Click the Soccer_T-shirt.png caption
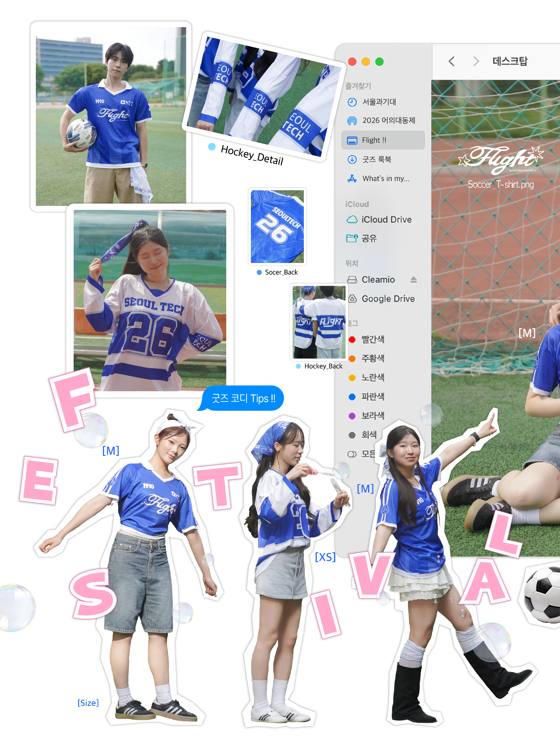 [501, 185]
